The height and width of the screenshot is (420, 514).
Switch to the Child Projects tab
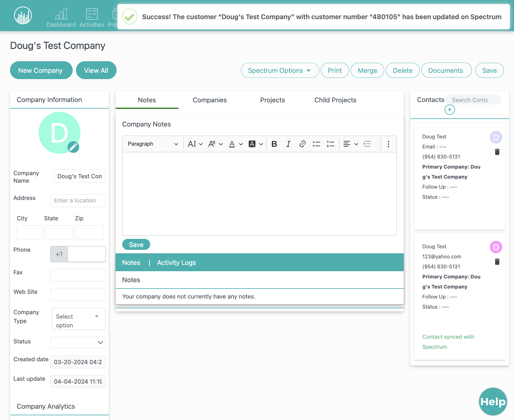tap(335, 100)
